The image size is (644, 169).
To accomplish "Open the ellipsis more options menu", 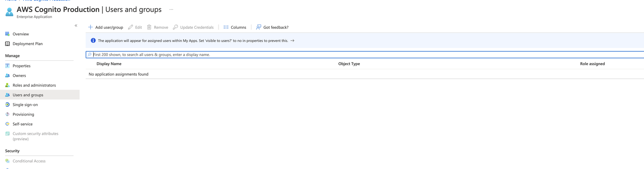I will (x=171, y=10).
